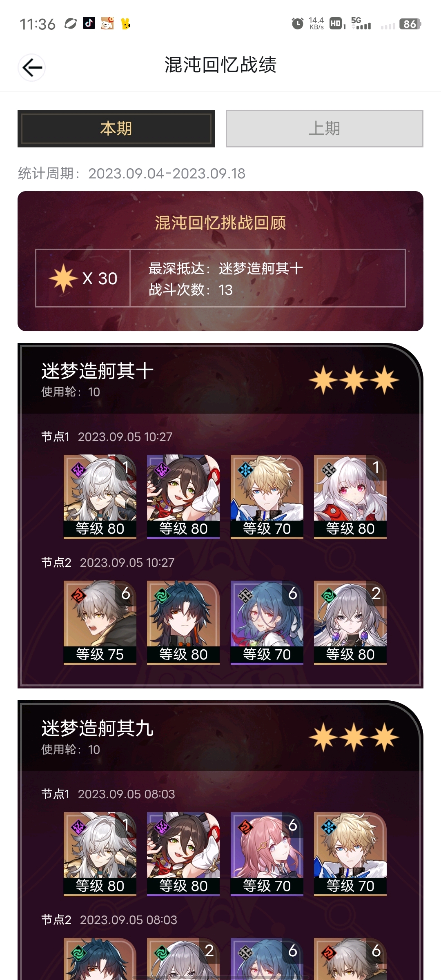Select the blond level 70 character in 其十 node 1
Image resolution: width=441 pixels, height=980 pixels.
point(267,497)
